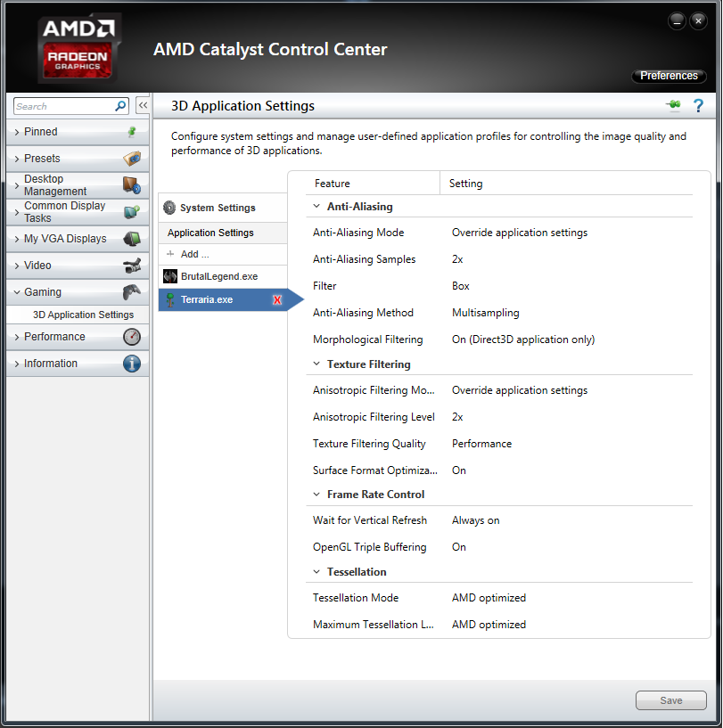Click the Terraria.exe tree icon
Image resolution: width=723 pixels, height=728 pixels.
[x=170, y=300]
